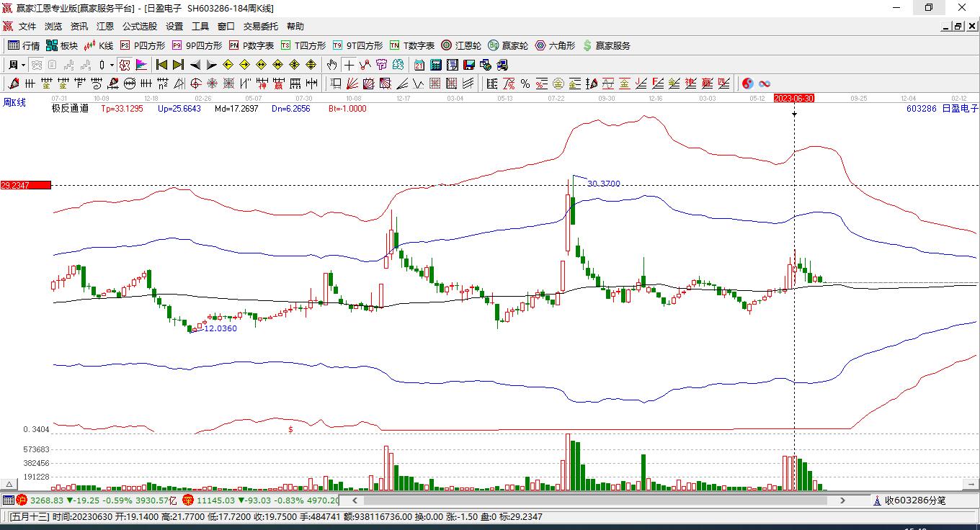Open the 设置 menu
The width and height of the screenshot is (980, 530).
click(x=174, y=27)
